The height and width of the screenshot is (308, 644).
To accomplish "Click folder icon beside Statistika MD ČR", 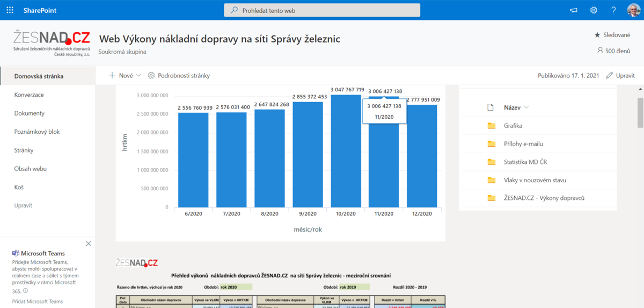I will point(491,162).
